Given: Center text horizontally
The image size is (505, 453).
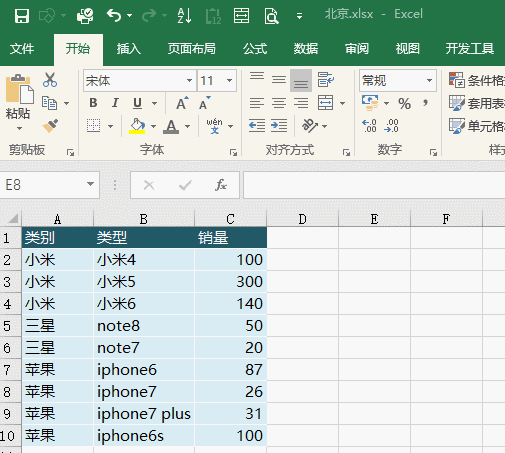Looking at the screenshot, I should click(279, 103).
